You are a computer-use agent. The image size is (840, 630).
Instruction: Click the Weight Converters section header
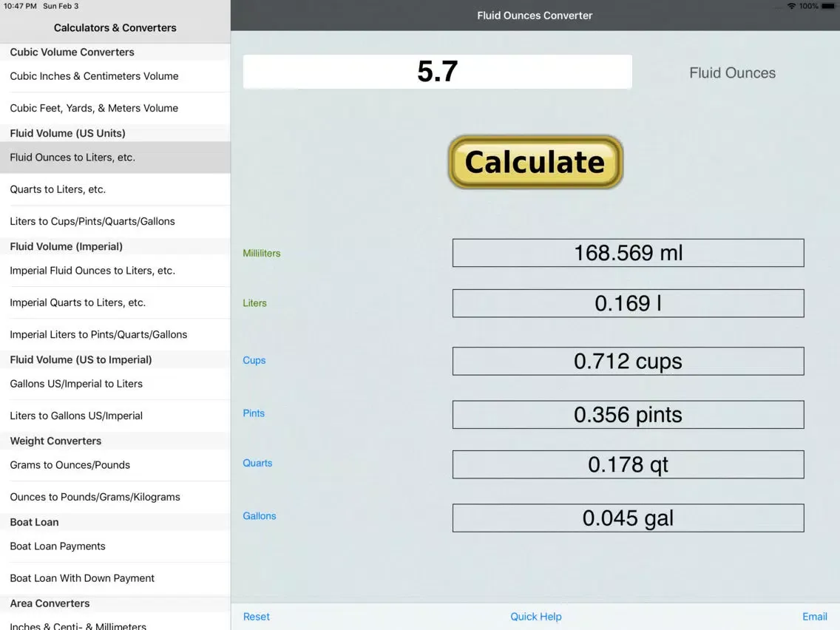[55, 441]
